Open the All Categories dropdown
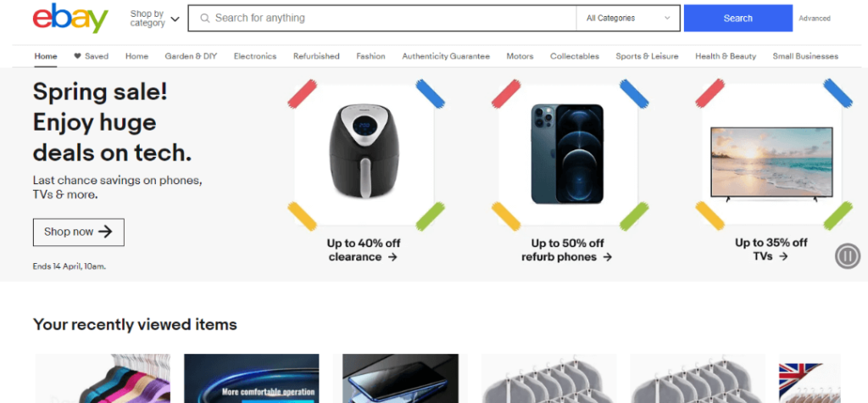This screenshot has height=403, width=868. coord(628,19)
